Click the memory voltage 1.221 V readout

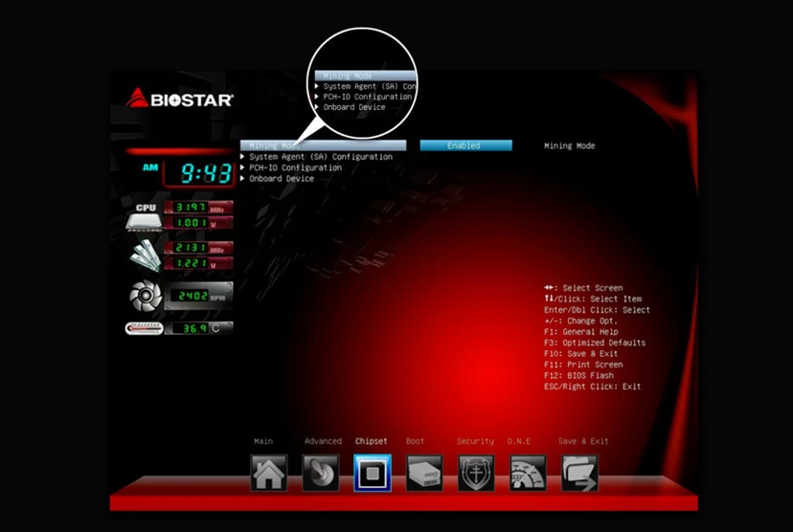[x=199, y=263]
